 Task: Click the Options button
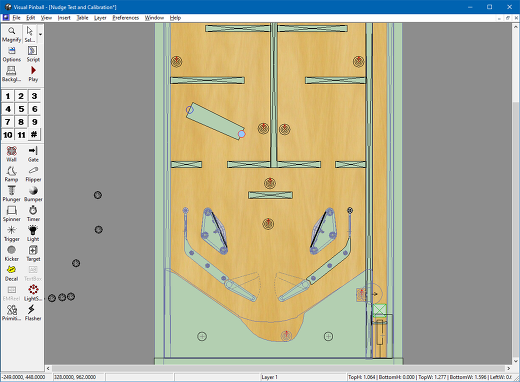coord(12,54)
